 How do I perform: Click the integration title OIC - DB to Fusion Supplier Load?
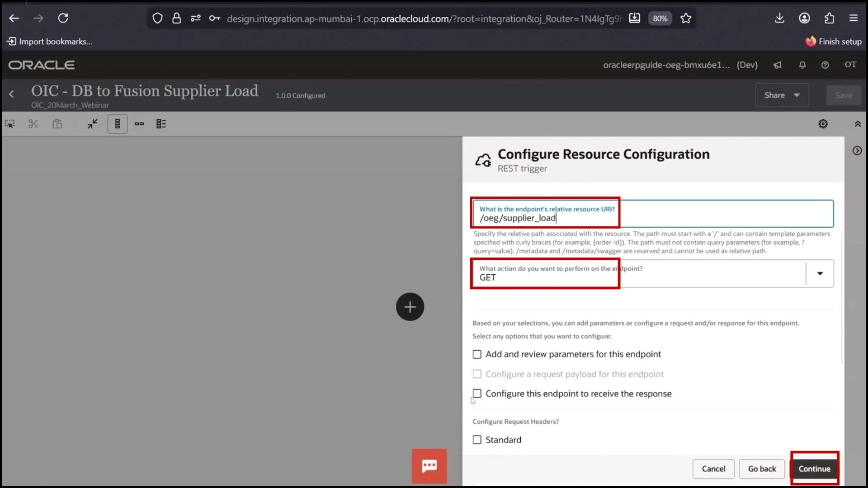pos(145,91)
